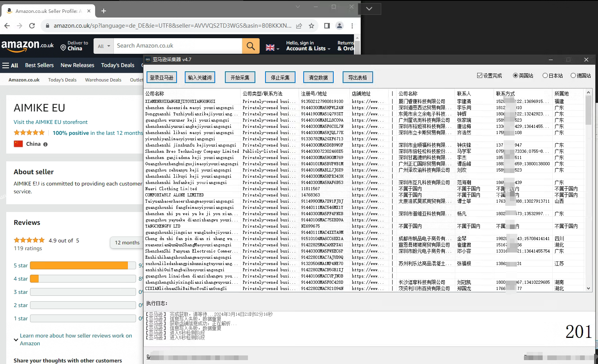Click 联系人 column header
This screenshot has height=364, width=598.
point(474,94)
